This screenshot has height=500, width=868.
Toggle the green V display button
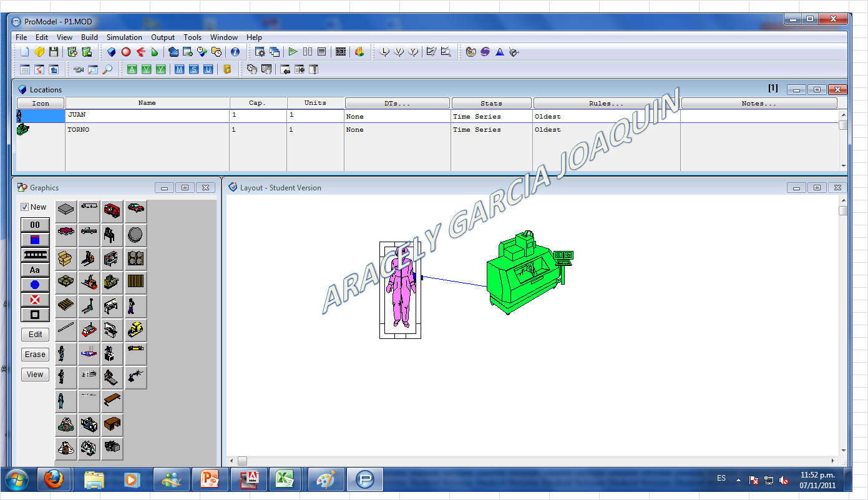pos(146,69)
